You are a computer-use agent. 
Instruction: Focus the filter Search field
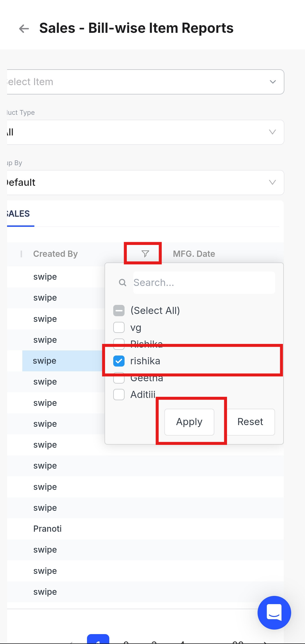tap(203, 283)
